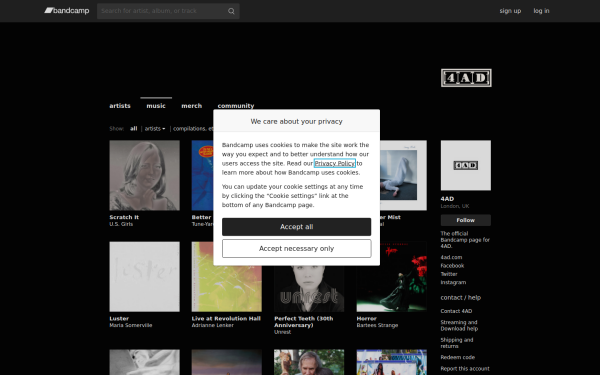Click Report this account link
The image size is (600, 375).
[x=465, y=368]
